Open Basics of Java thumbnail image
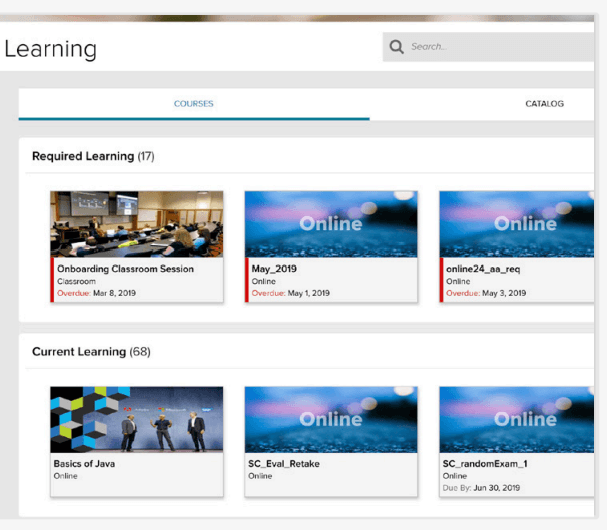Image resolution: width=607 pixels, height=530 pixels. [x=137, y=420]
